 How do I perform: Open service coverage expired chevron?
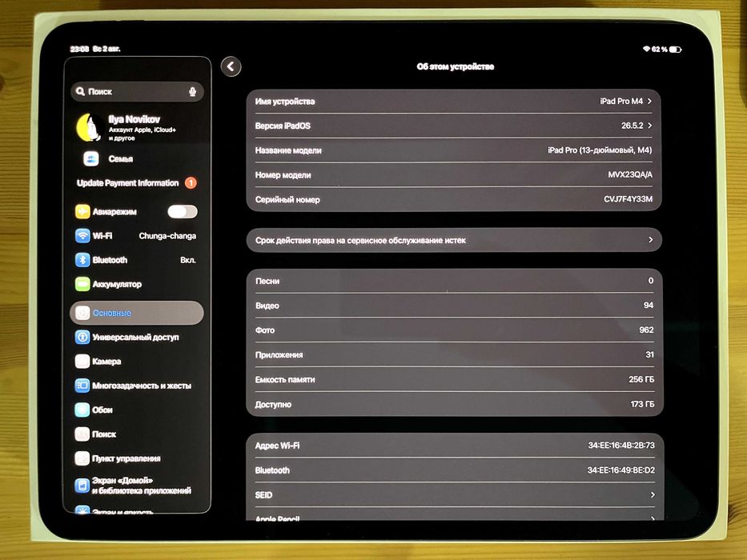(x=651, y=240)
